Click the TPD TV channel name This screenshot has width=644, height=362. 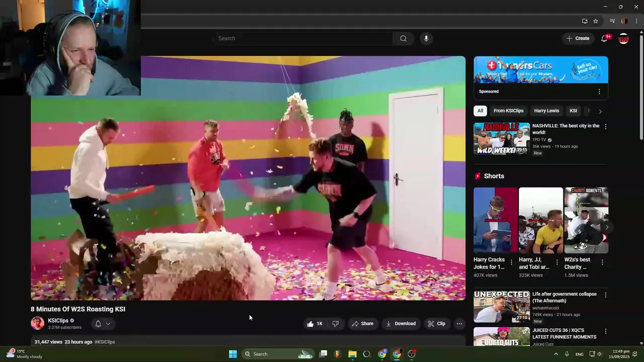click(539, 140)
